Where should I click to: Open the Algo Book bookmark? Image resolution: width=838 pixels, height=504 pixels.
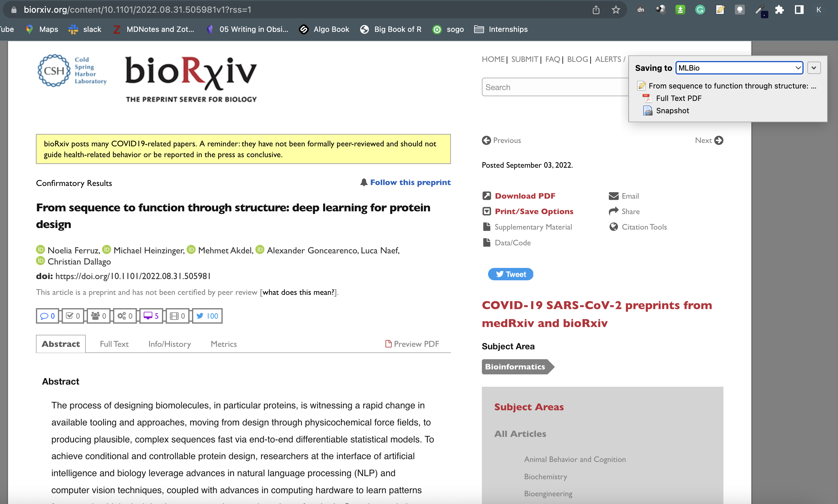pyautogui.click(x=324, y=29)
